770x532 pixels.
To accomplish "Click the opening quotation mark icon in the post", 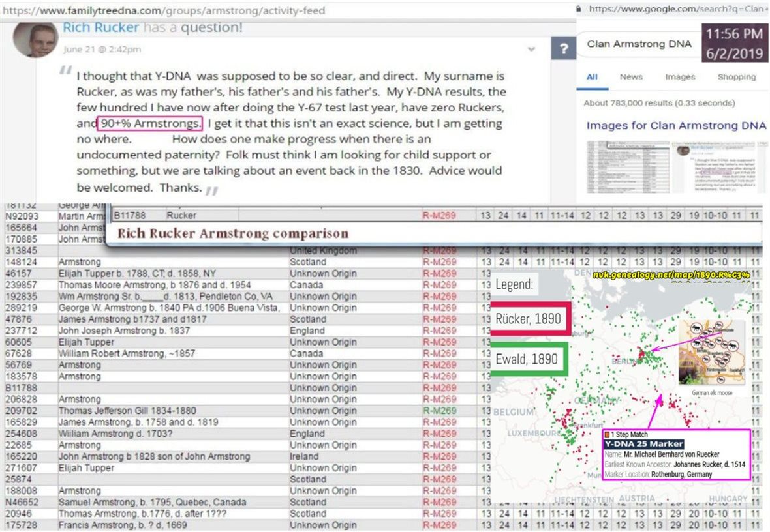I will 65,71.
